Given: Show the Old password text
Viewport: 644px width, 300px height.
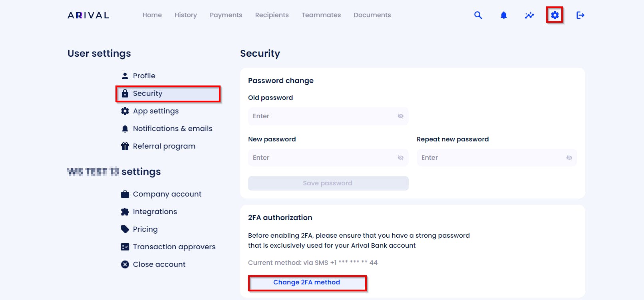Looking at the screenshot, I should [x=401, y=116].
